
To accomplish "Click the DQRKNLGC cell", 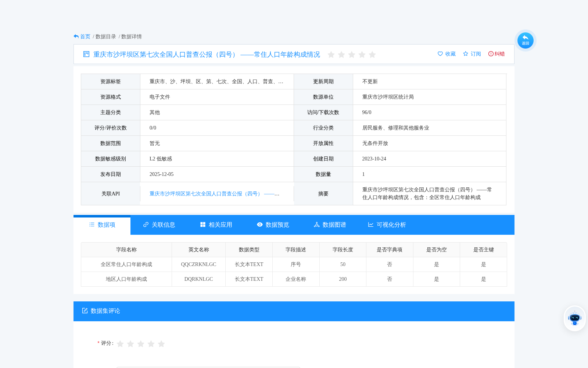I will [x=199, y=279].
